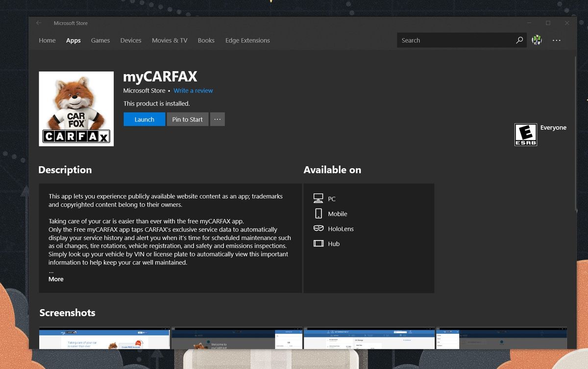Viewport: 588px width, 369px height.
Task: Switch to the Games tab
Action: pos(100,40)
